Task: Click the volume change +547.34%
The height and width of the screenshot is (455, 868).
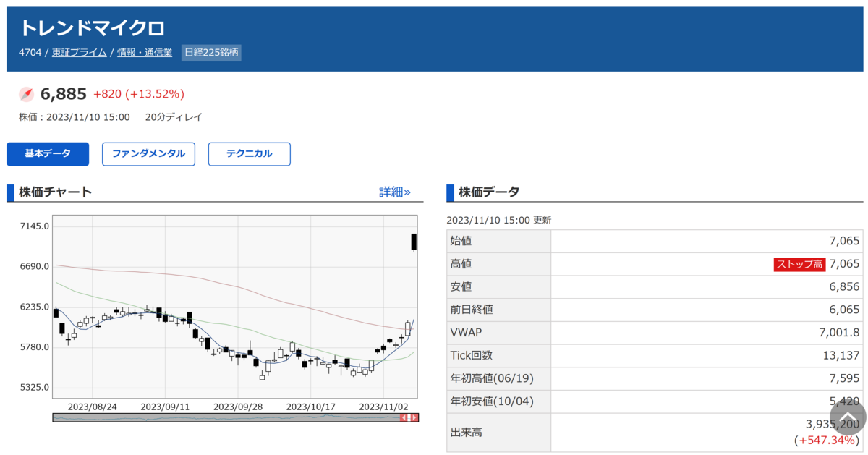Action: (827, 440)
